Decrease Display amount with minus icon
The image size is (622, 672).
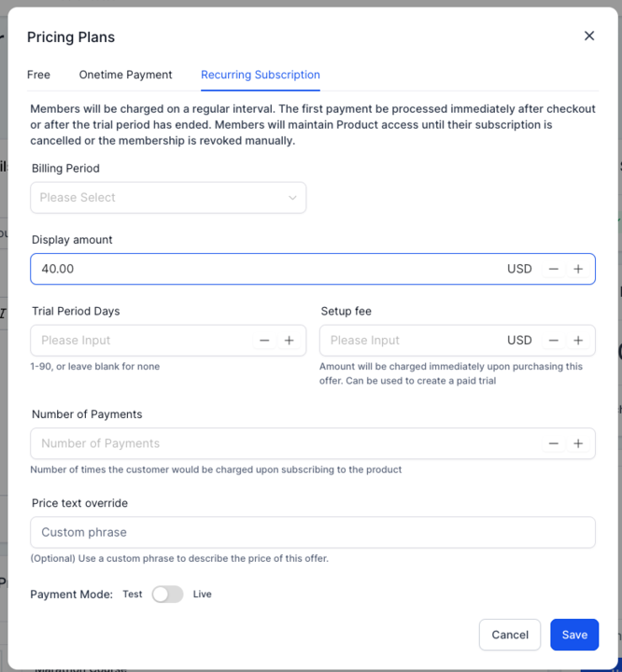point(554,269)
